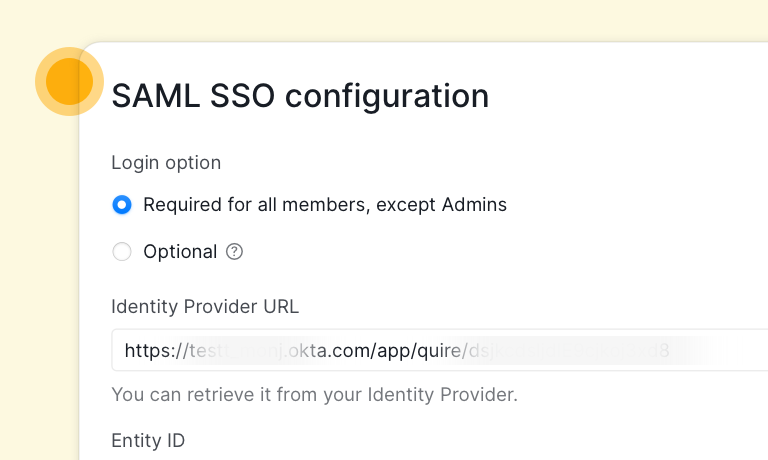Click the 'Login option' label
Image resolution: width=768 pixels, height=460 pixels.
point(166,163)
